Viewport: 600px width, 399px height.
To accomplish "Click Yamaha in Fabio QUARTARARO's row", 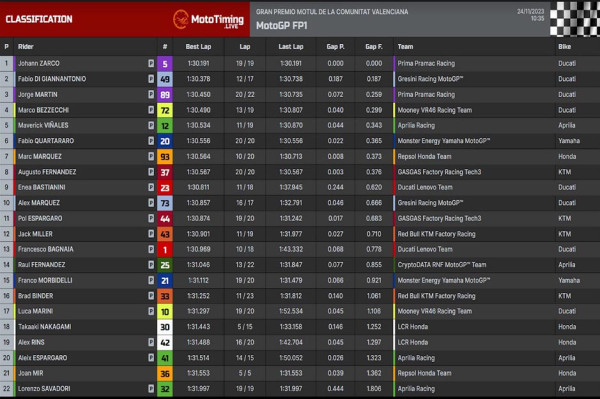I will click(x=569, y=141).
